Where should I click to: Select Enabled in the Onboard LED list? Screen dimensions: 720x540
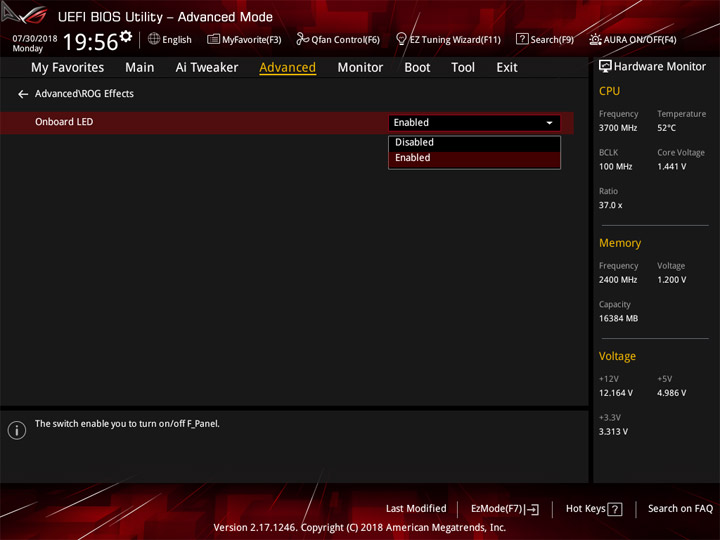pos(474,158)
